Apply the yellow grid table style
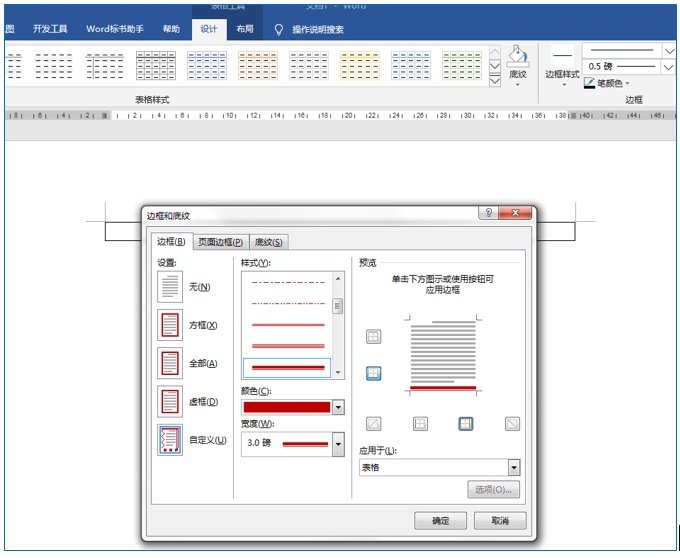Viewport: 680px width, 558px height. pyautogui.click(x=360, y=65)
